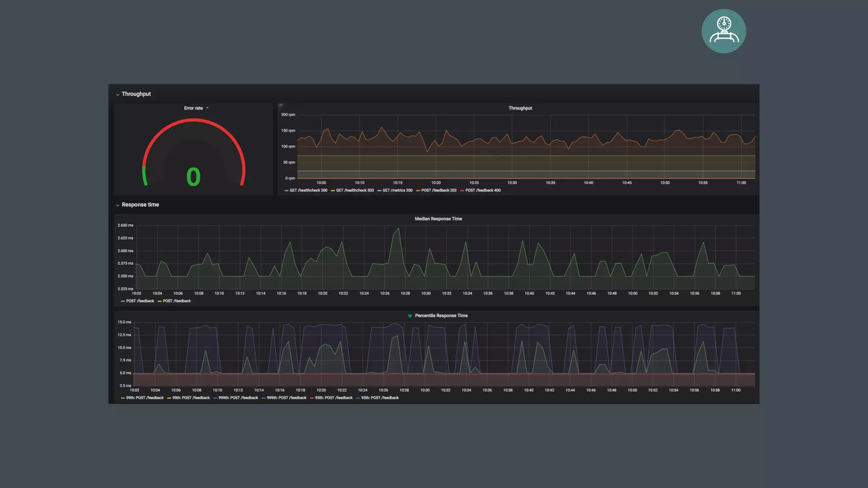Open the Percentile Response Time title menu

tap(441, 316)
